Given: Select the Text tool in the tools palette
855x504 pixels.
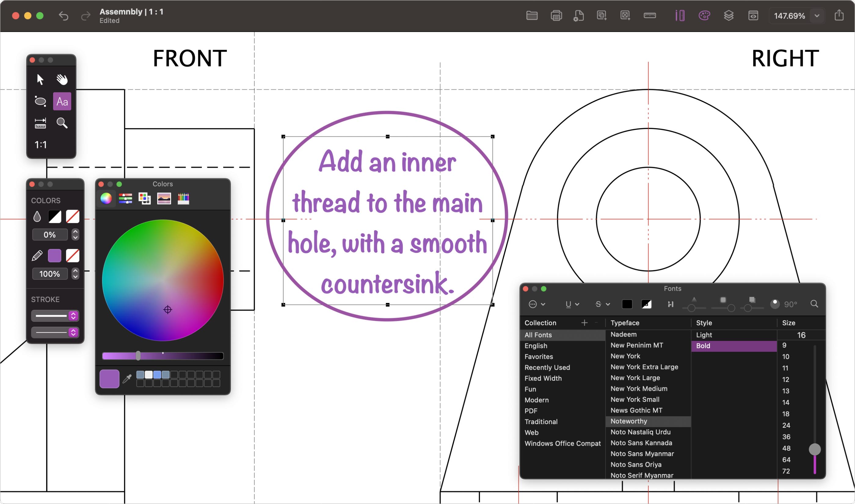Looking at the screenshot, I should pos(62,101).
